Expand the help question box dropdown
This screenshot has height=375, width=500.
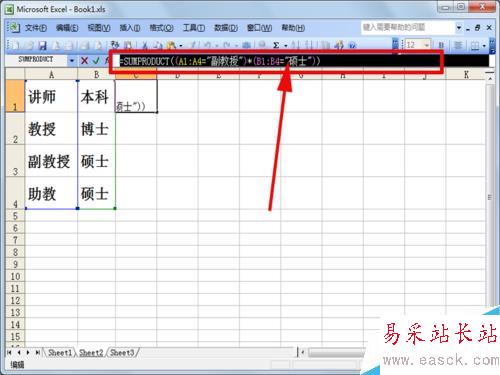coord(459,28)
